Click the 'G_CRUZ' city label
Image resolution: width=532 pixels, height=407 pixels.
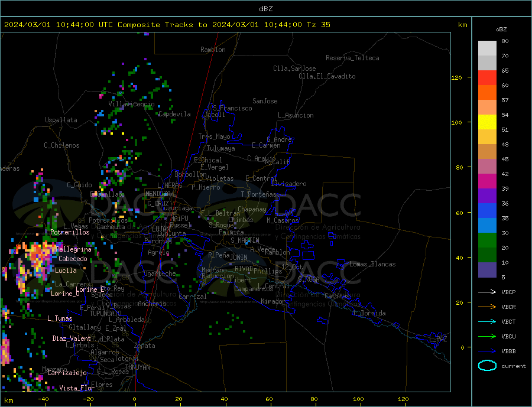tap(158, 204)
